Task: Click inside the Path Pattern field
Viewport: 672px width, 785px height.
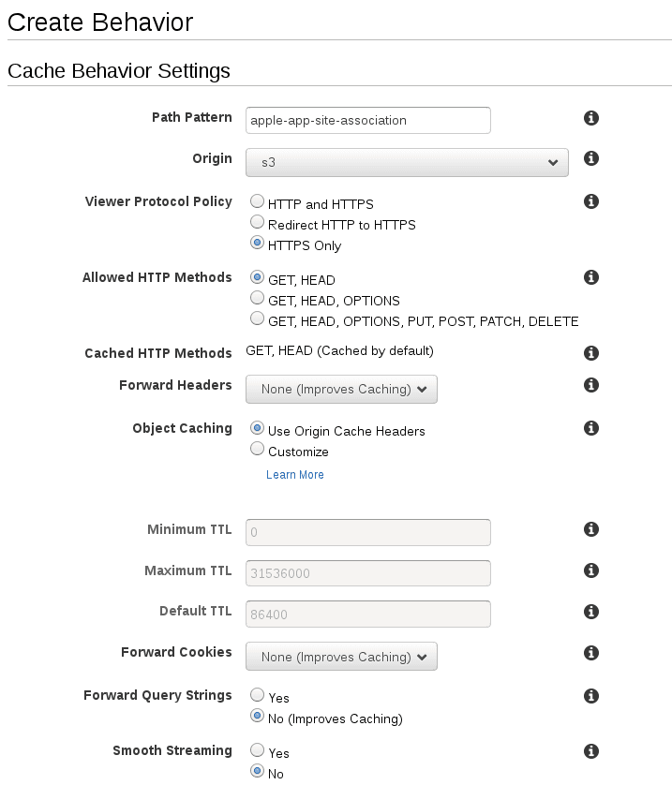Action: pyautogui.click(x=367, y=120)
